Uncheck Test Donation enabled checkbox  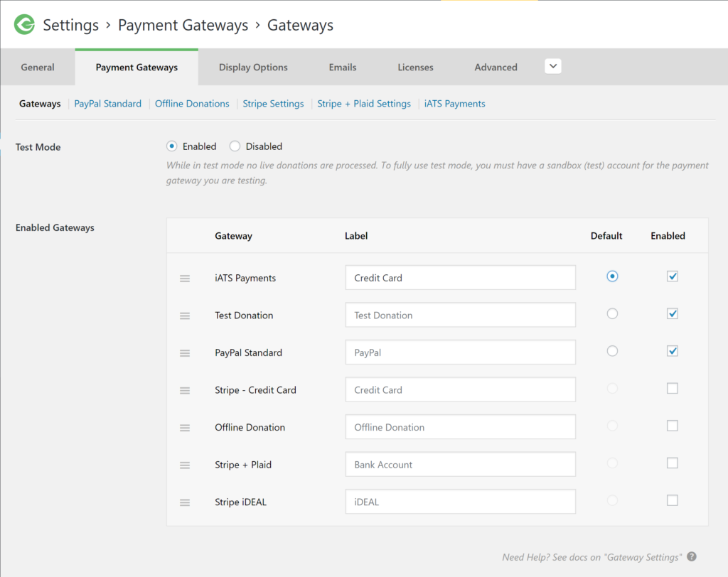point(673,314)
